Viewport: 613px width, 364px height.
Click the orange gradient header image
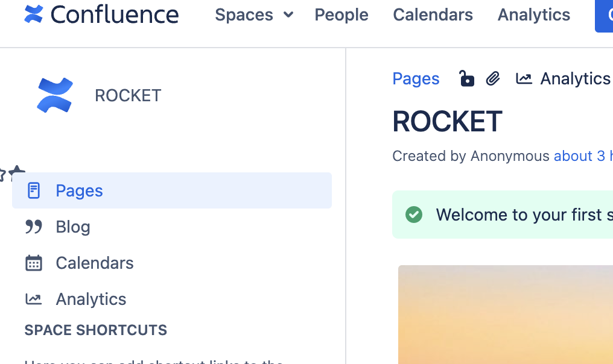(506, 315)
